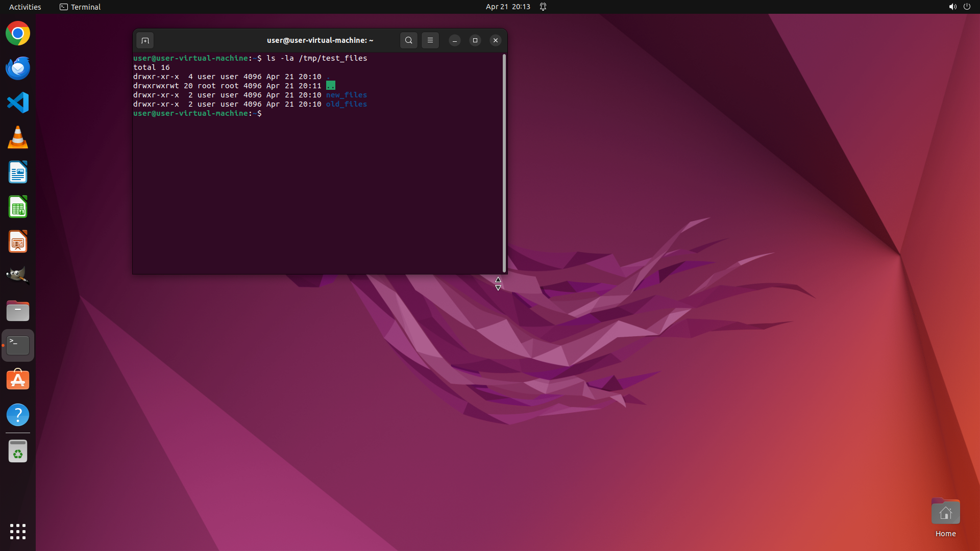Open the terminal hamburger menu
This screenshot has width=980, height=551.
[x=430, y=40]
